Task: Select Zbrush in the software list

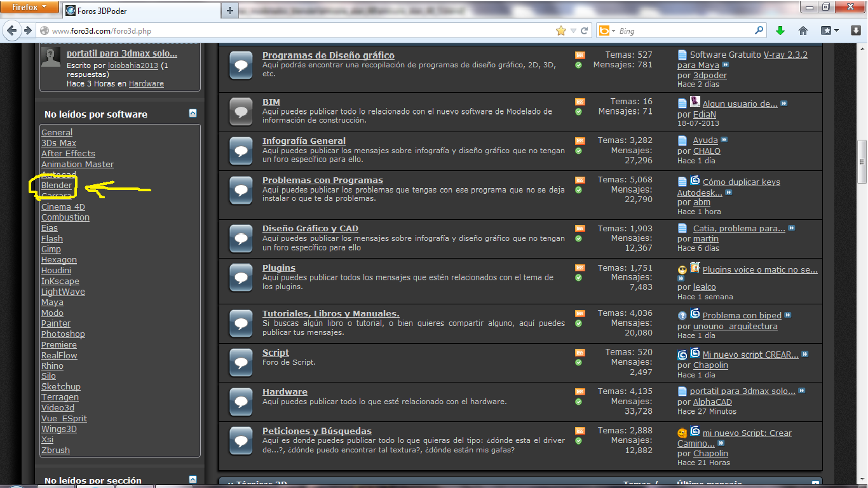Action: coord(55,451)
